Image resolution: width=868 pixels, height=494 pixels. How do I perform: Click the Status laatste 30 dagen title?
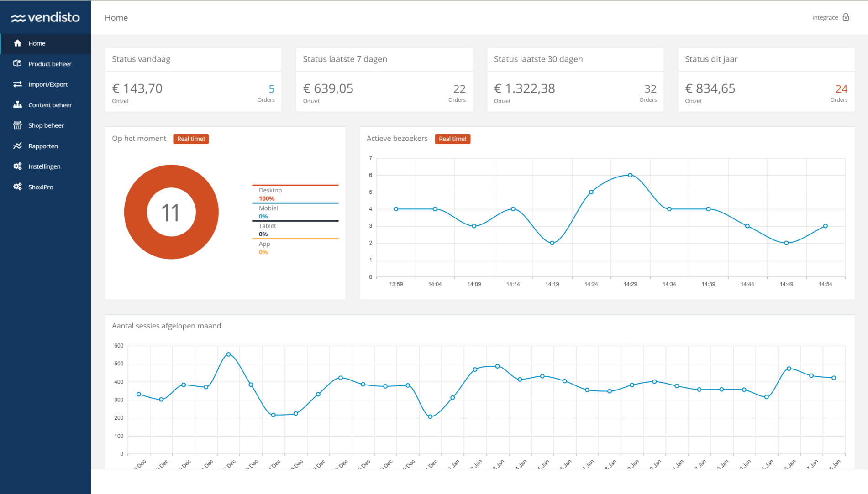538,59
